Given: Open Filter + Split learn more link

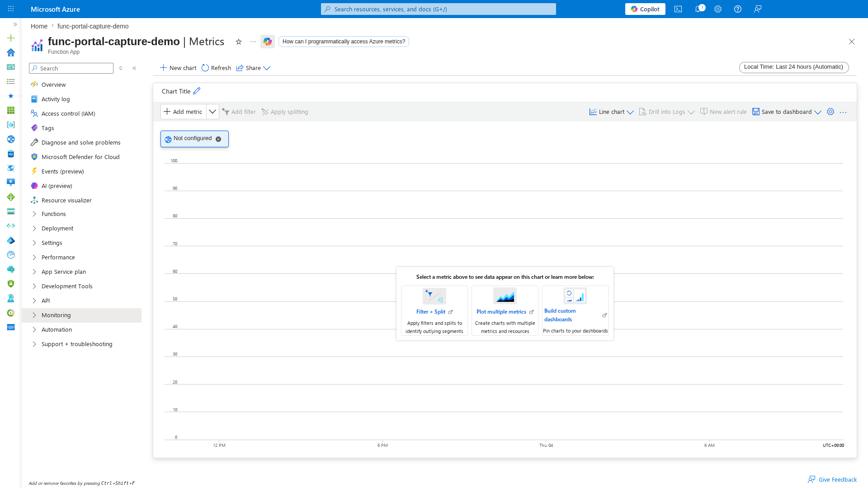Looking at the screenshot, I should 434,312.
